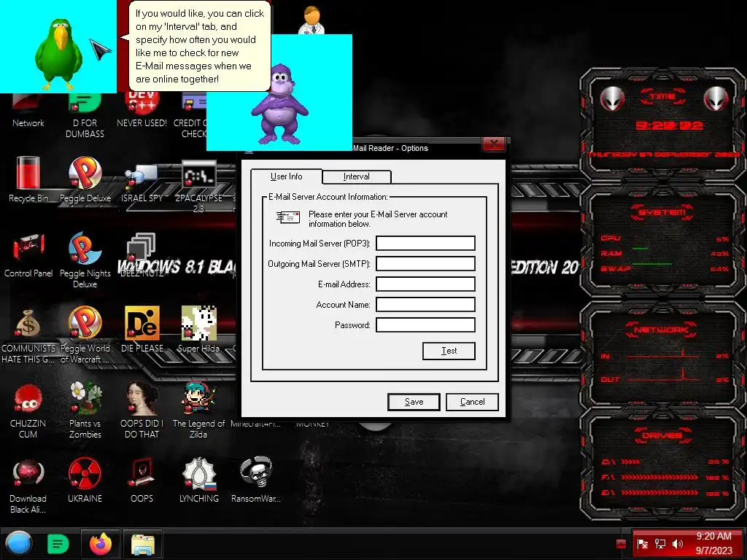Image resolution: width=747 pixels, height=560 pixels.
Task: Click the volume speaker tray icon
Action: click(x=677, y=544)
